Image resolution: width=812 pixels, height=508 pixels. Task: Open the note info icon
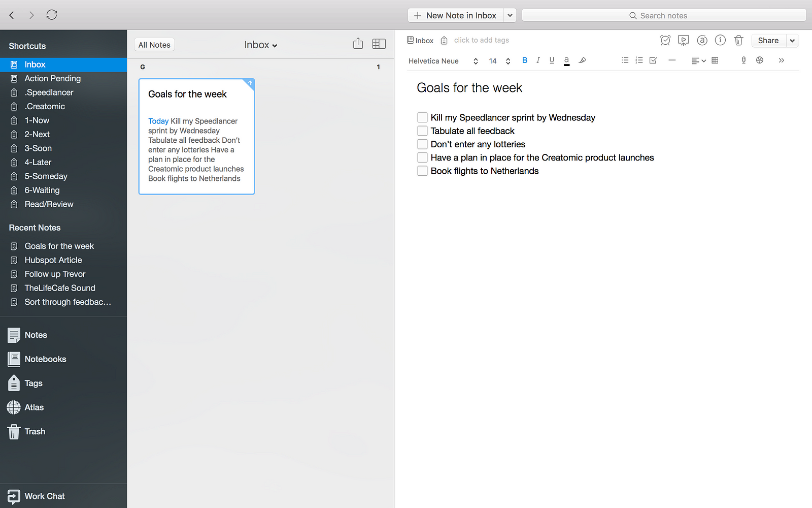(720, 40)
